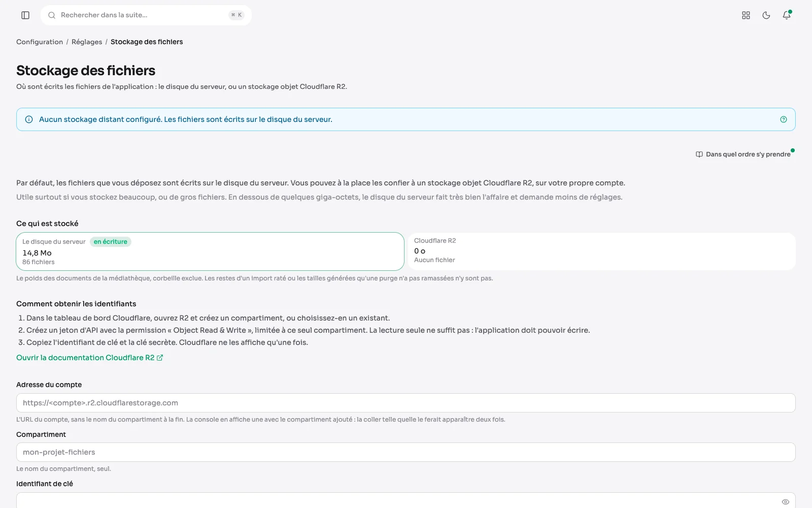Focus the "Rechercher dans la suite" search field

(146, 15)
